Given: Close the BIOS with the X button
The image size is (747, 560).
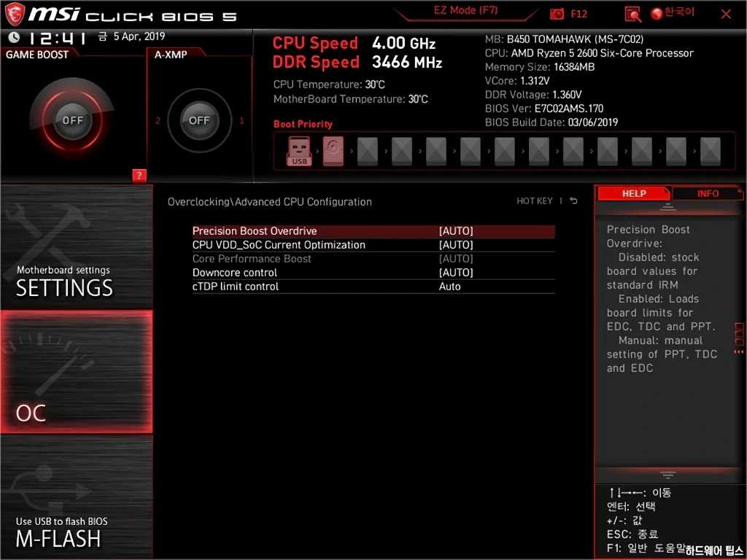Looking at the screenshot, I should pos(726,15).
